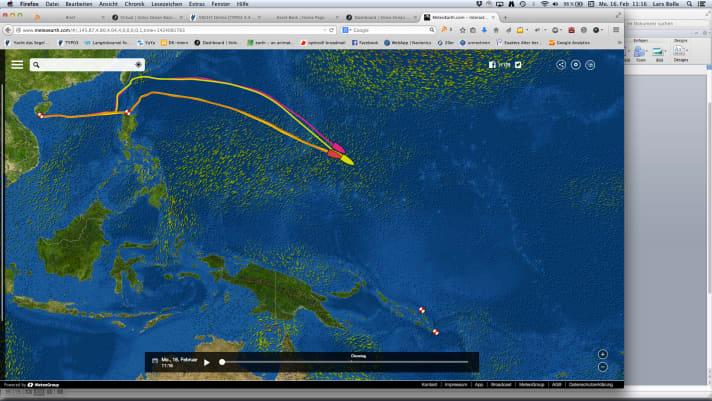Click the map search input field
712x401 pixels.
point(85,64)
